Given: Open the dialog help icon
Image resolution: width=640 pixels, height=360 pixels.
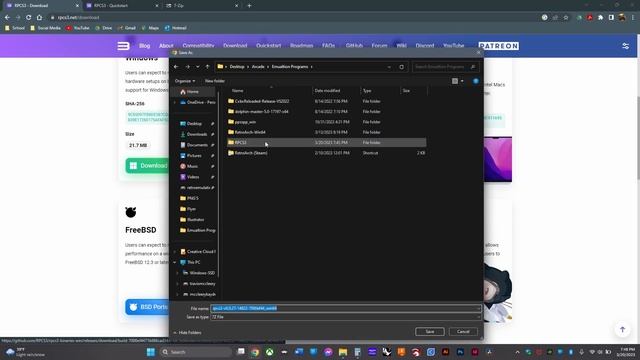Looking at the screenshot, I should tap(476, 81).
